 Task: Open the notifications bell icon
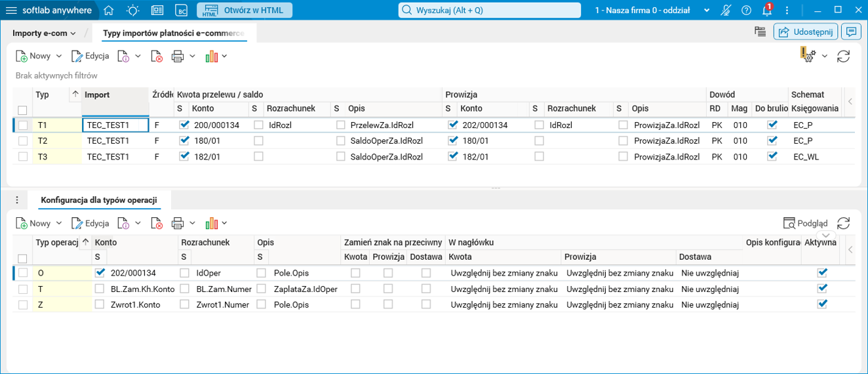coord(767,10)
